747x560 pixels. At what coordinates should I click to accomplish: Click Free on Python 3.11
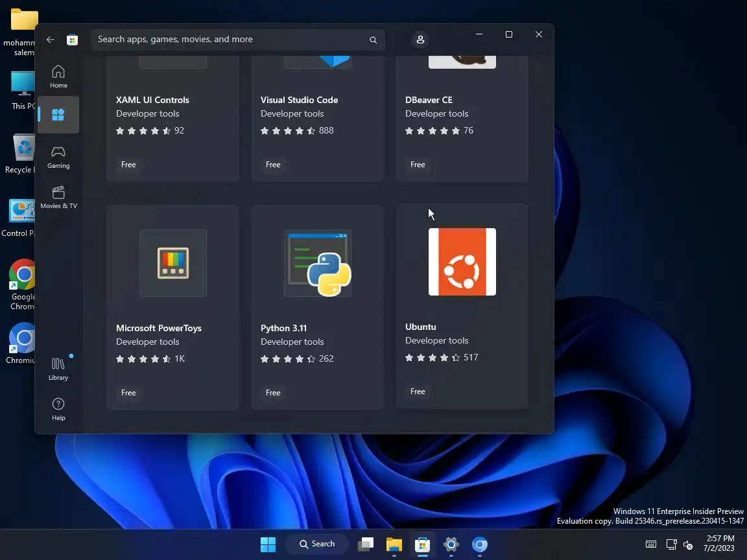click(273, 392)
